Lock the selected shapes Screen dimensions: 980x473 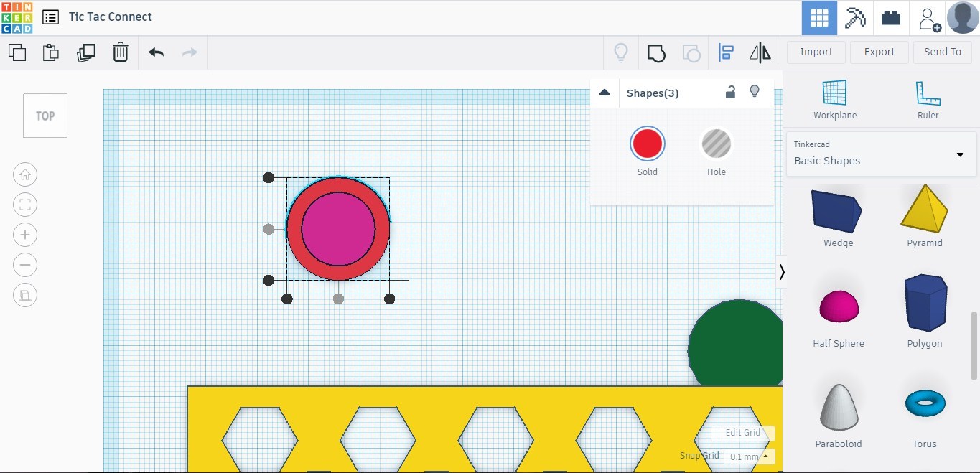[730, 92]
